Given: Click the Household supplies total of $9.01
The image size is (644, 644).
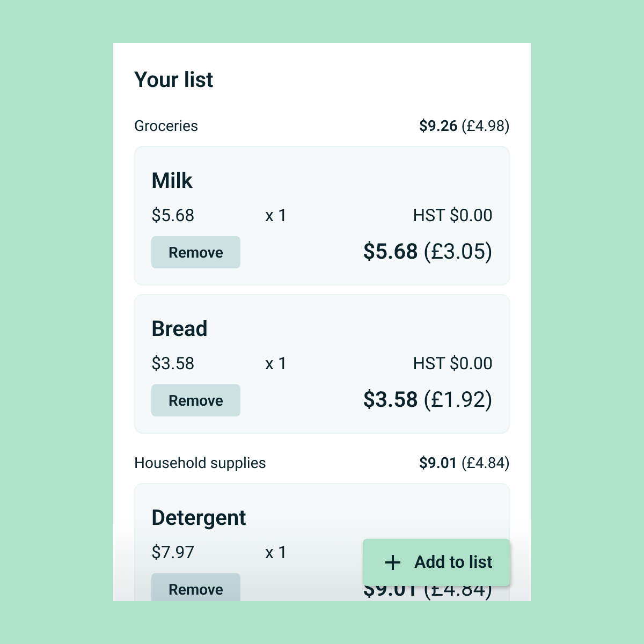Looking at the screenshot, I should tap(438, 463).
